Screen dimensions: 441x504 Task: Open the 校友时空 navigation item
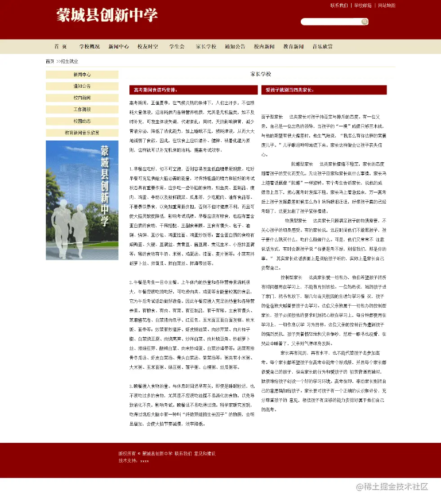(x=148, y=46)
